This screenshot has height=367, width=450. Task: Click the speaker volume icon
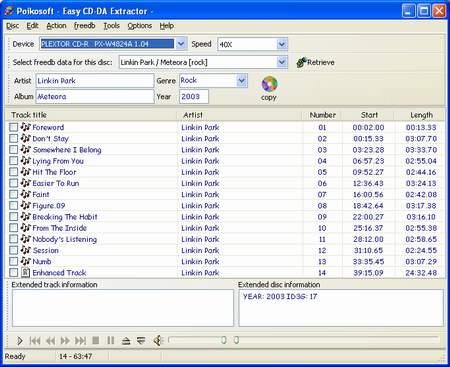pyautogui.click(x=158, y=340)
